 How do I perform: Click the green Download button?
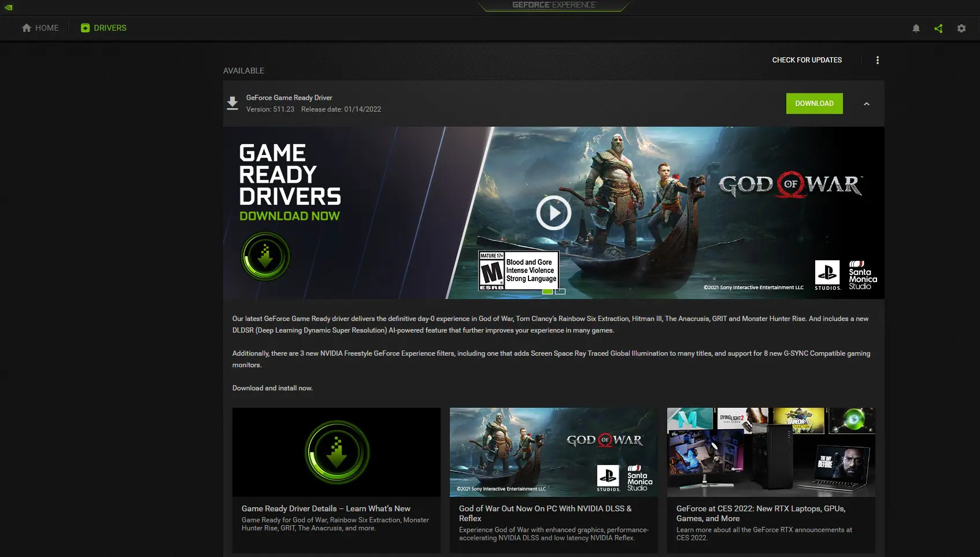pos(814,104)
